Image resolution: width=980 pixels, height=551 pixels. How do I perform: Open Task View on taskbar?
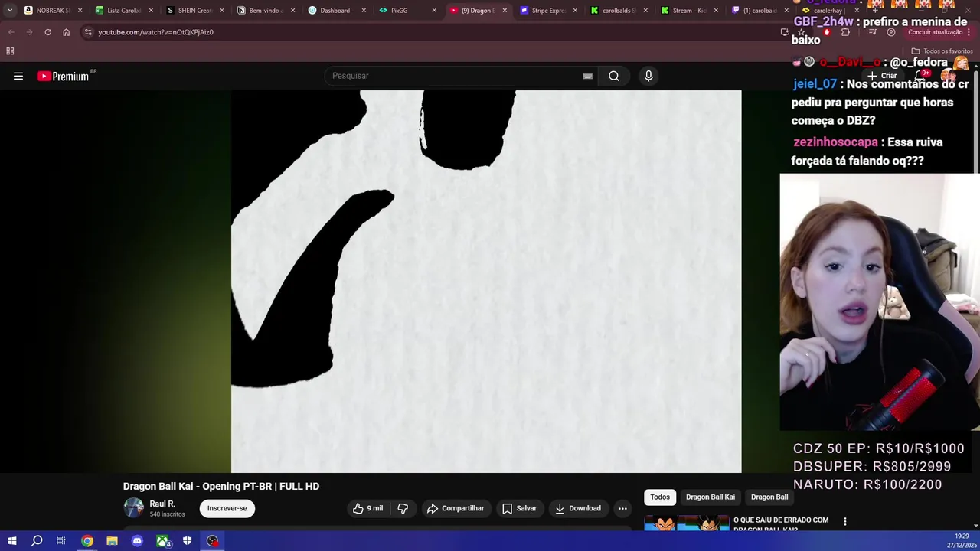click(x=61, y=541)
